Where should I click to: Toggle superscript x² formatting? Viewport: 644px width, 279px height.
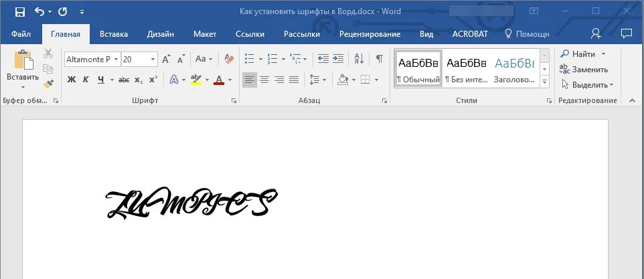pyautogui.click(x=153, y=80)
